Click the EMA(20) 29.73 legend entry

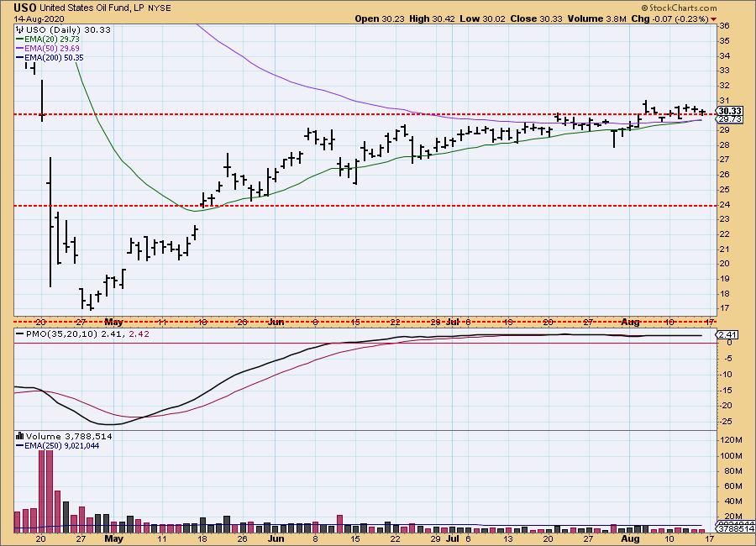pos(51,39)
